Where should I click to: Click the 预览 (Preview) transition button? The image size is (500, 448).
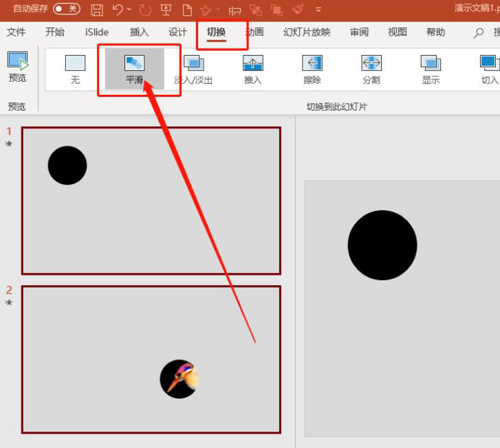(18, 67)
